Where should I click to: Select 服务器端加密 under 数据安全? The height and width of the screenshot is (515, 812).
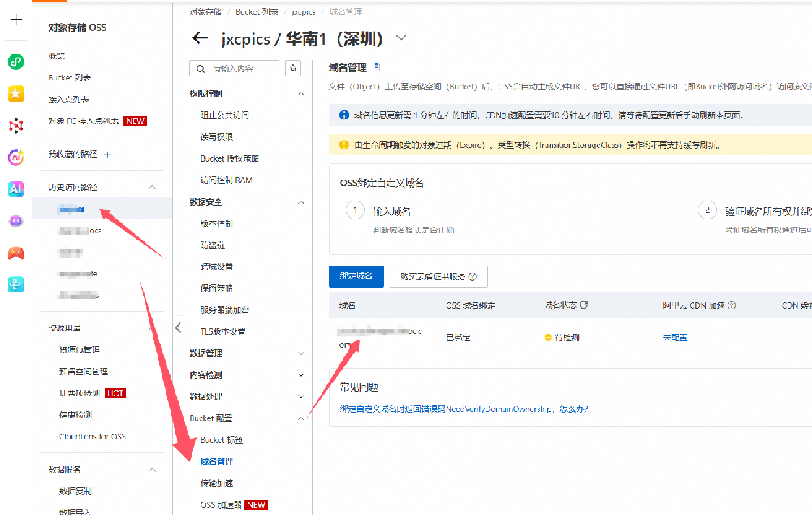[225, 309]
